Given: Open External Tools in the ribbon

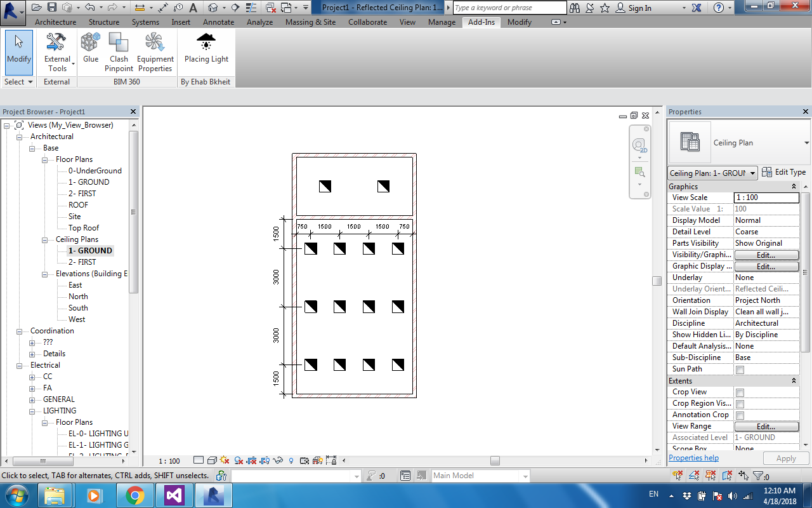Looking at the screenshot, I should point(57,52).
